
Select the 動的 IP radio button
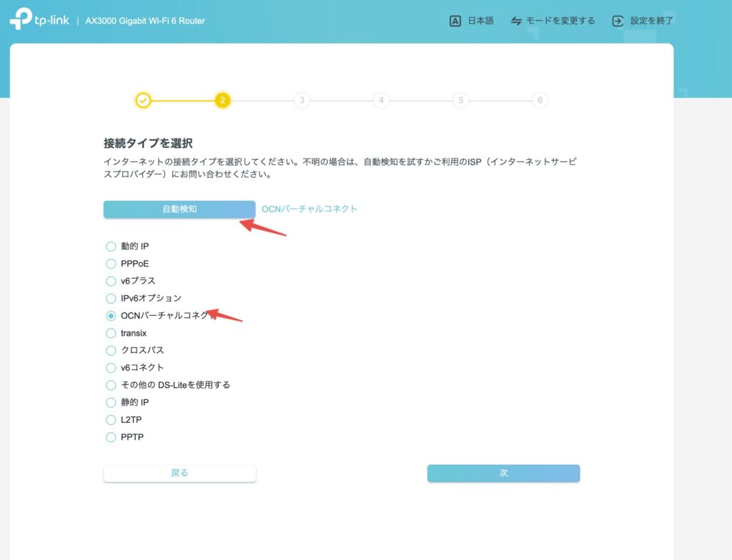(x=111, y=246)
